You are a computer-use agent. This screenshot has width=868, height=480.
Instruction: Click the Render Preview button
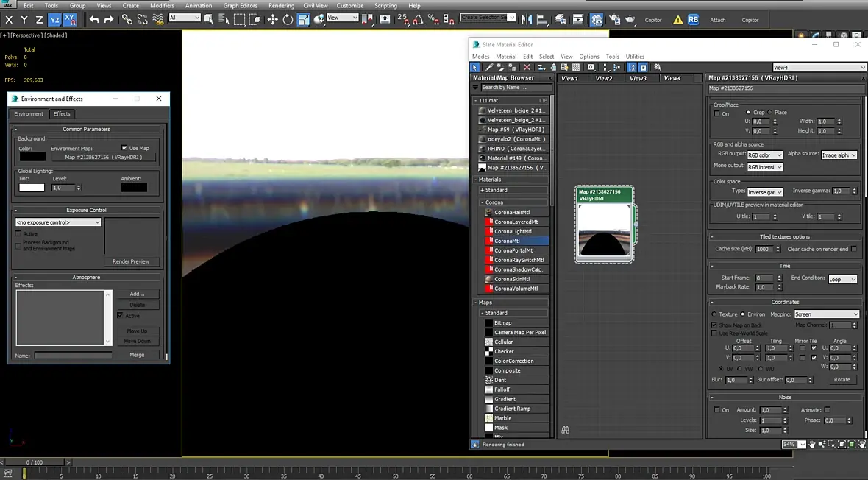(131, 261)
